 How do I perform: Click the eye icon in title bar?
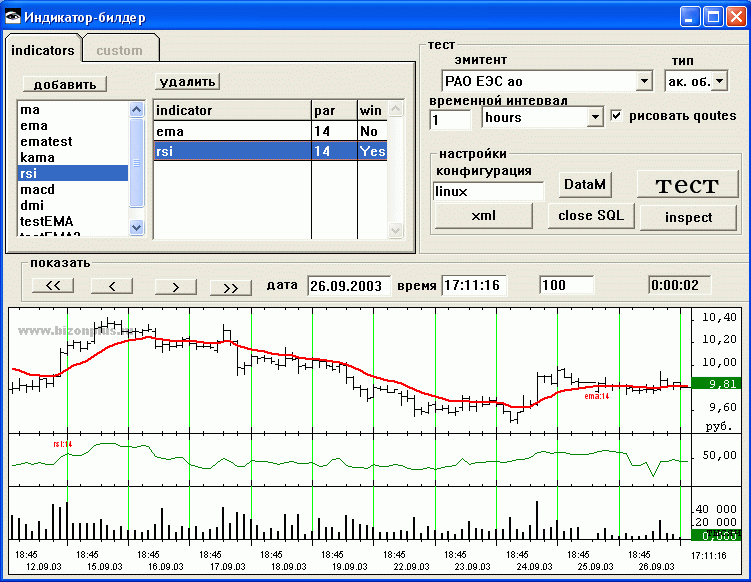tap(13, 17)
